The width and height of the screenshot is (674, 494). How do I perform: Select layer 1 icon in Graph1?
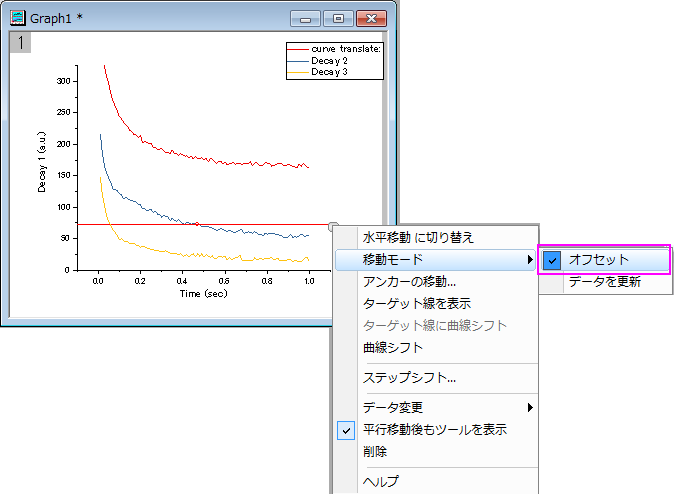tap(20, 43)
